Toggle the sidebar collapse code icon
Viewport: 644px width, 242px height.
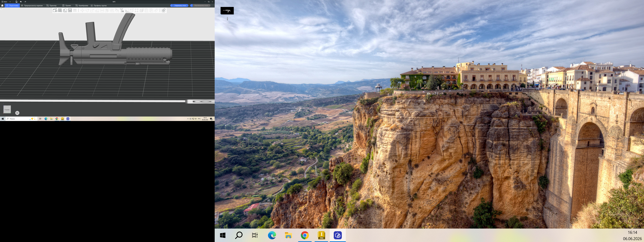1,9
